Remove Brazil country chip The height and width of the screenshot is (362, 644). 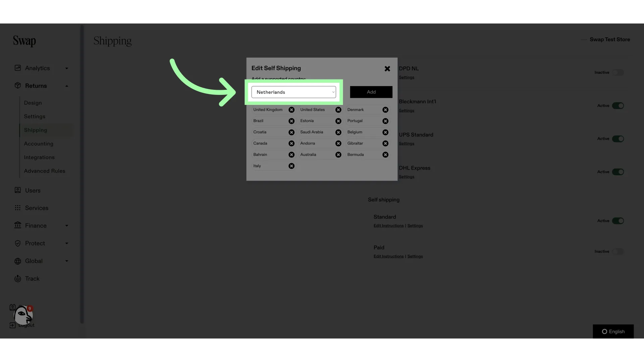coord(291,121)
